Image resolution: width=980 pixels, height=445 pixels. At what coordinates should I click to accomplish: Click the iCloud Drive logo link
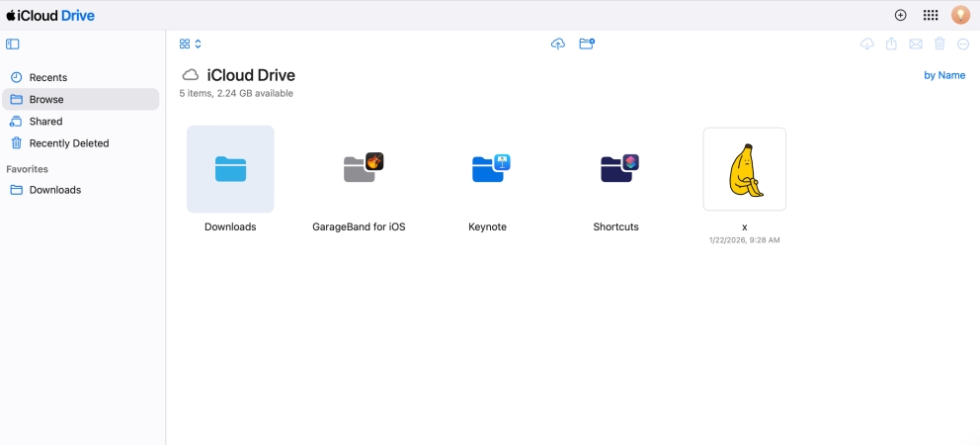(50, 16)
